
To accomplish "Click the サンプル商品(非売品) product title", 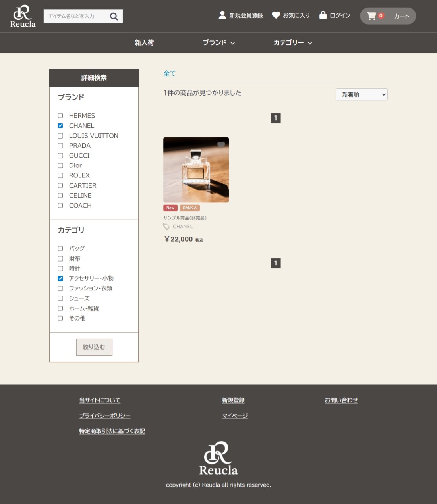I will pos(185,218).
